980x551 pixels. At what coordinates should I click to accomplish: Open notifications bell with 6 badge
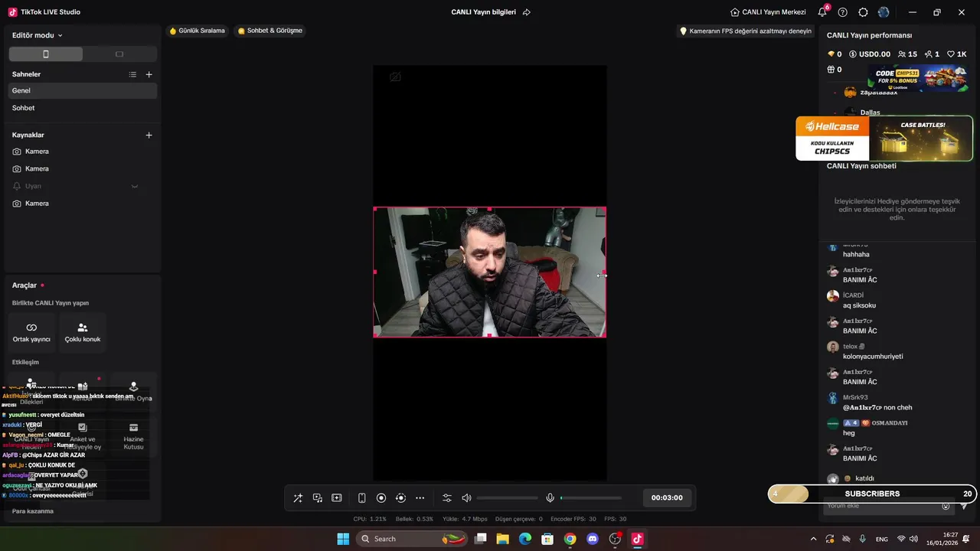[823, 11]
